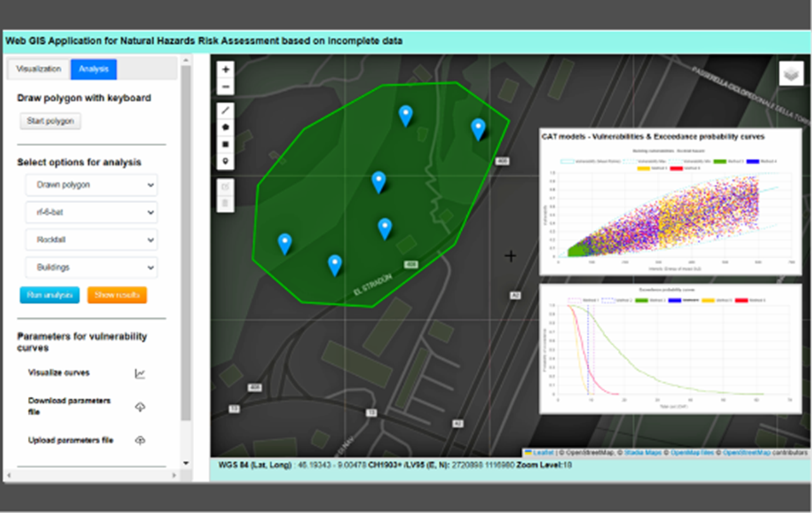Select the draw polyline tool

[x=226, y=110]
